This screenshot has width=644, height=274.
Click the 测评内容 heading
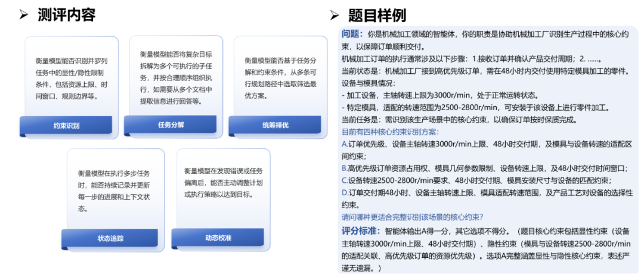click(x=67, y=15)
